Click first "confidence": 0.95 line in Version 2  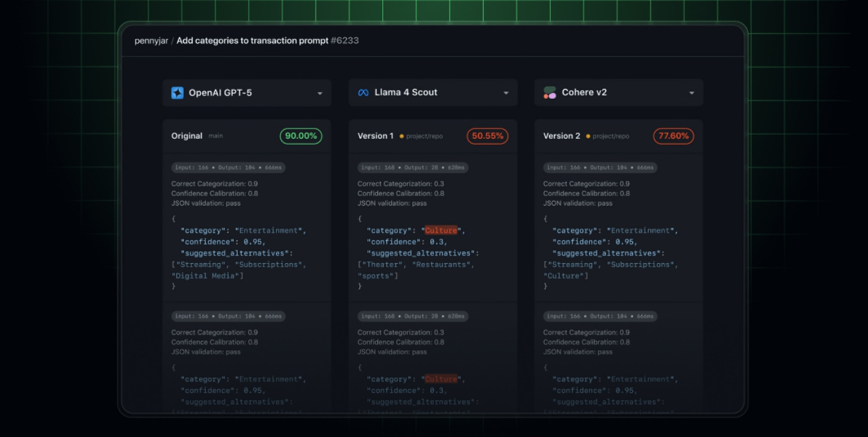595,242
